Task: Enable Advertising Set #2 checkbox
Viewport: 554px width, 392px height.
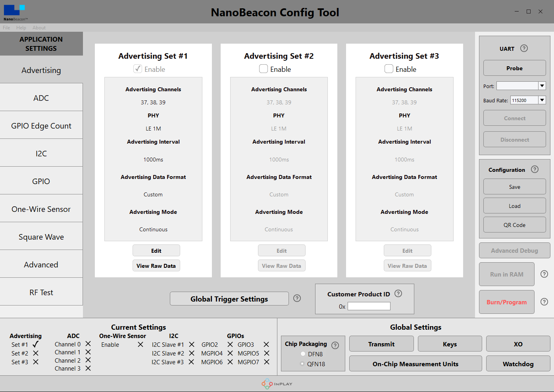Action: click(264, 69)
